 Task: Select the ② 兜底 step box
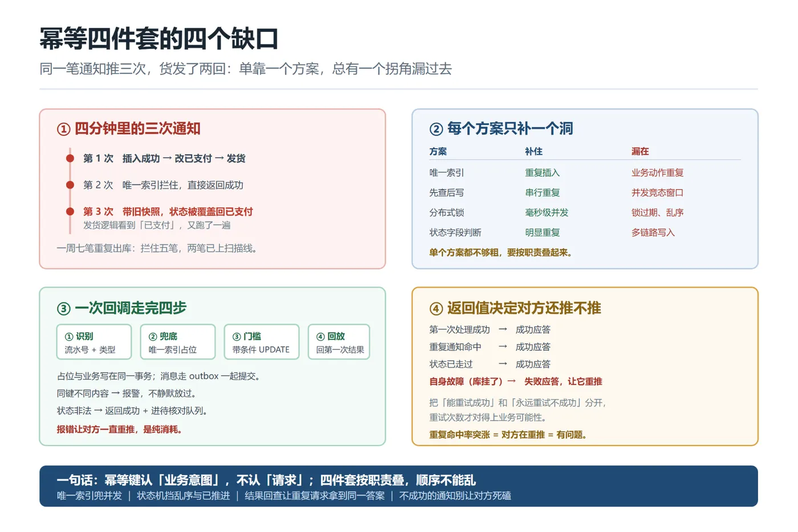pyautogui.click(x=178, y=342)
